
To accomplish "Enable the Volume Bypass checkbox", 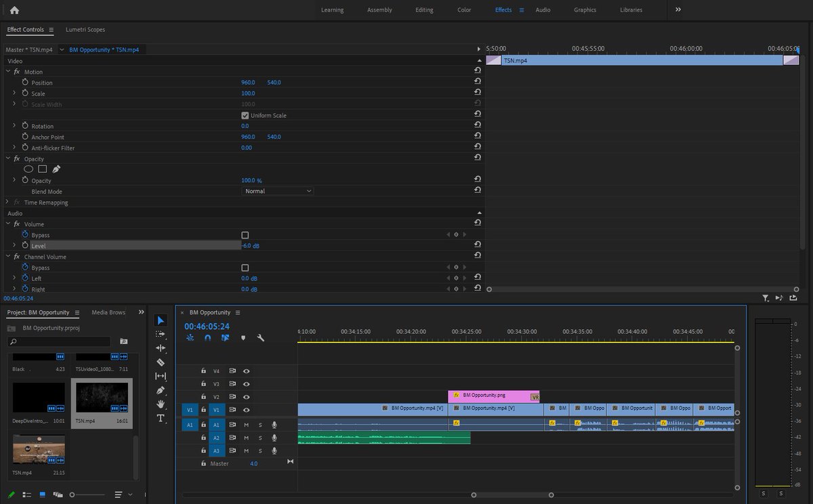I will pos(245,235).
